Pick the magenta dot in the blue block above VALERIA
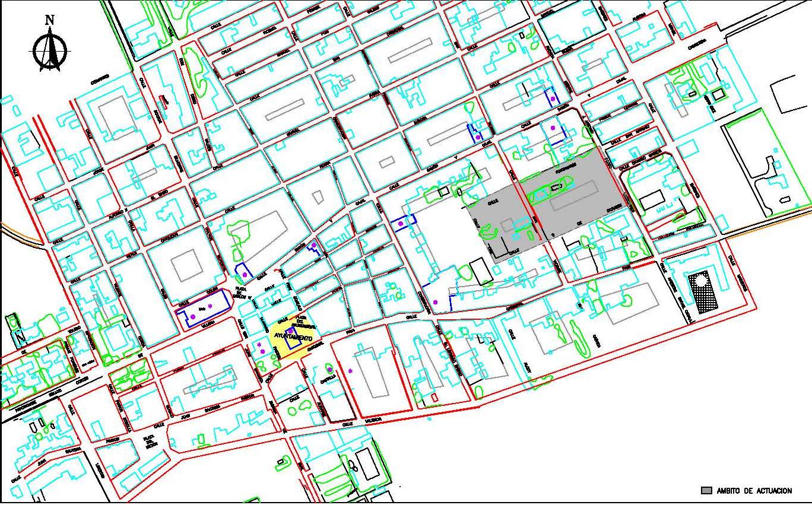This screenshot has height=505, width=812. (193, 317)
